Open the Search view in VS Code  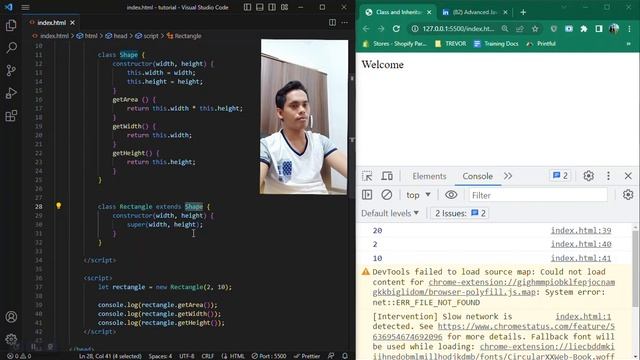(11, 48)
